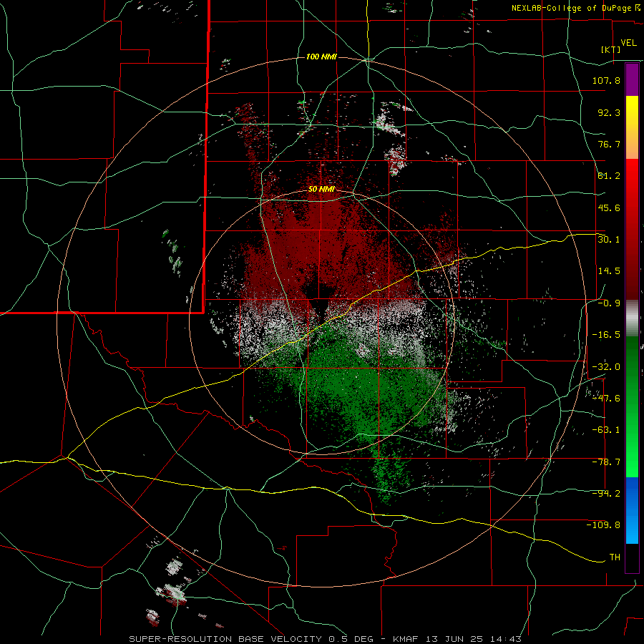Viewport: 644px width, 644px height.
Task: Click the 45.6 velocity scale value
Action: 609,208
